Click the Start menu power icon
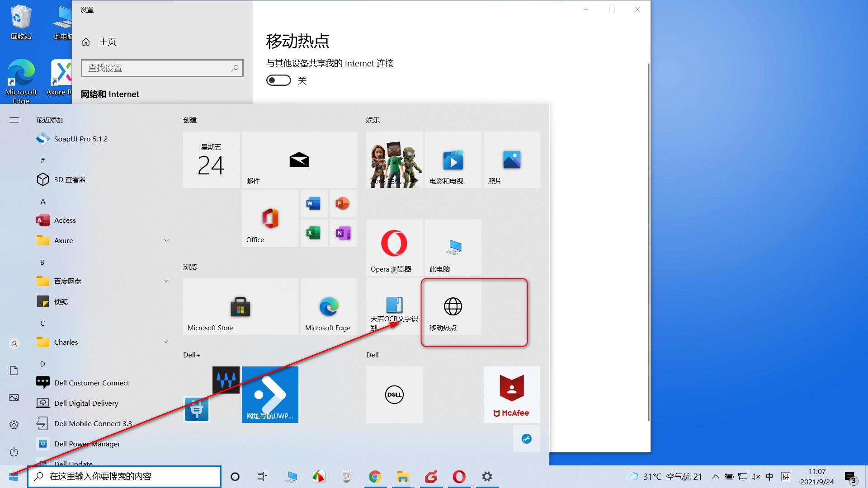This screenshot has width=868, height=488. click(14, 452)
